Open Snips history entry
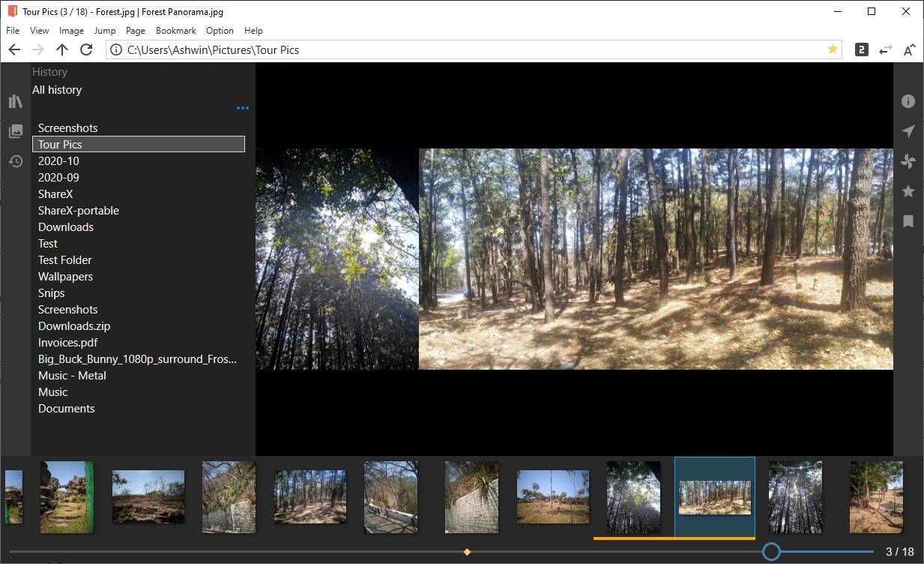924x564 pixels. (x=139, y=293)
